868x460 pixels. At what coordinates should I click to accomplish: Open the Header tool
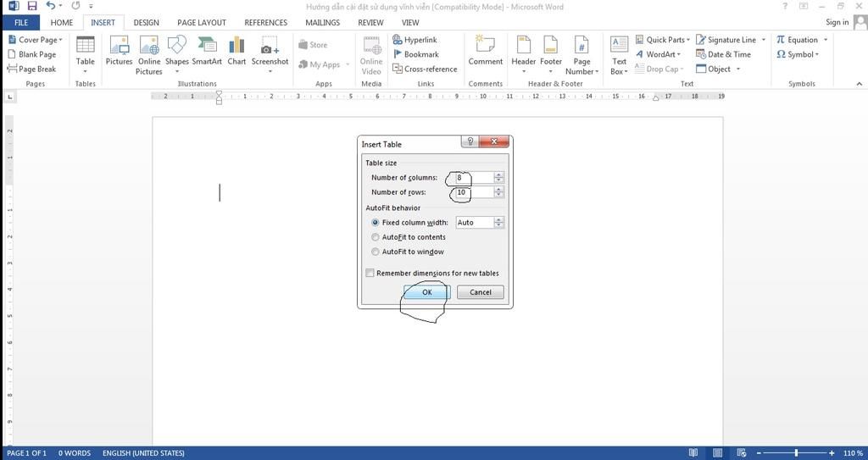523,51
